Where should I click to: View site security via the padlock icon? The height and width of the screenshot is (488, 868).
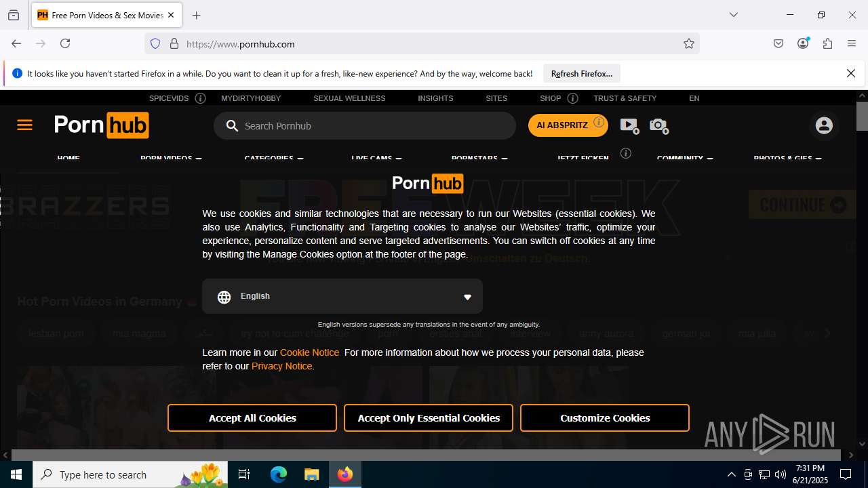(x=174, y=43)
